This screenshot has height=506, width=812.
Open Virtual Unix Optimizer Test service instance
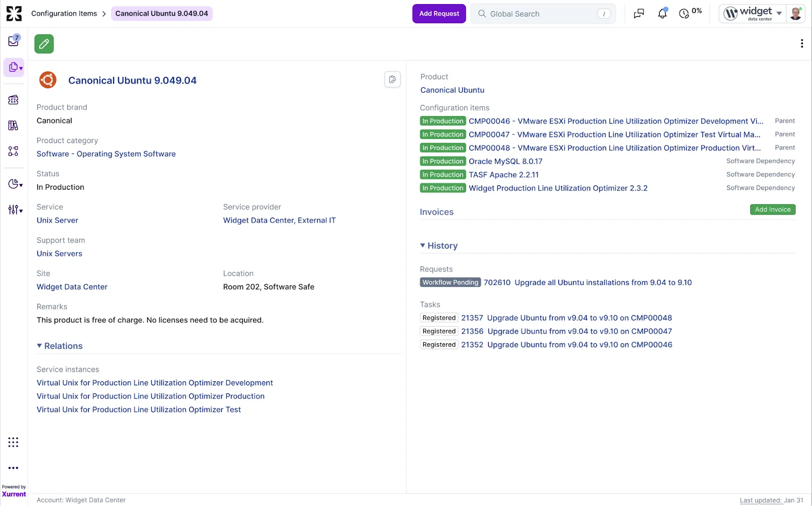point(139,410)
